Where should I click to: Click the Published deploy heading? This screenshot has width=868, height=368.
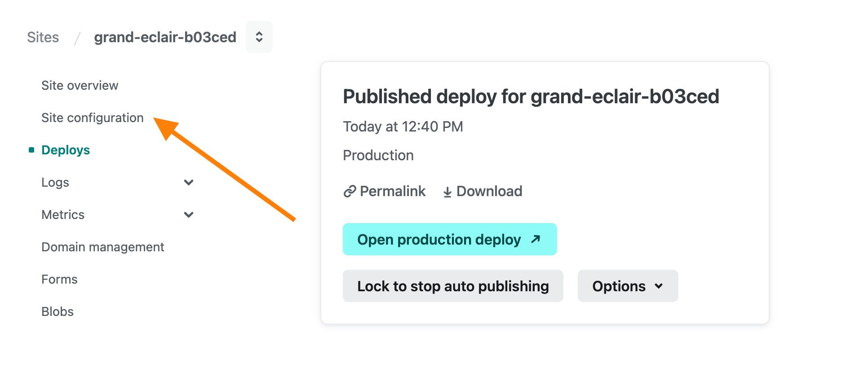pos(531,96)
